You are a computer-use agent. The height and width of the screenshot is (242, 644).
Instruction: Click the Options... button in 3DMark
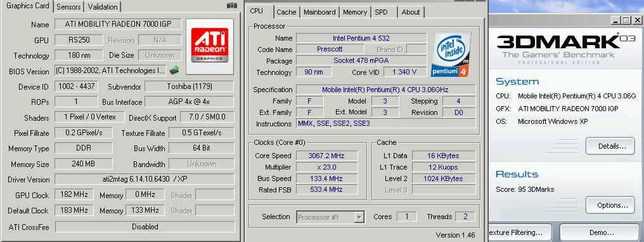610,205
